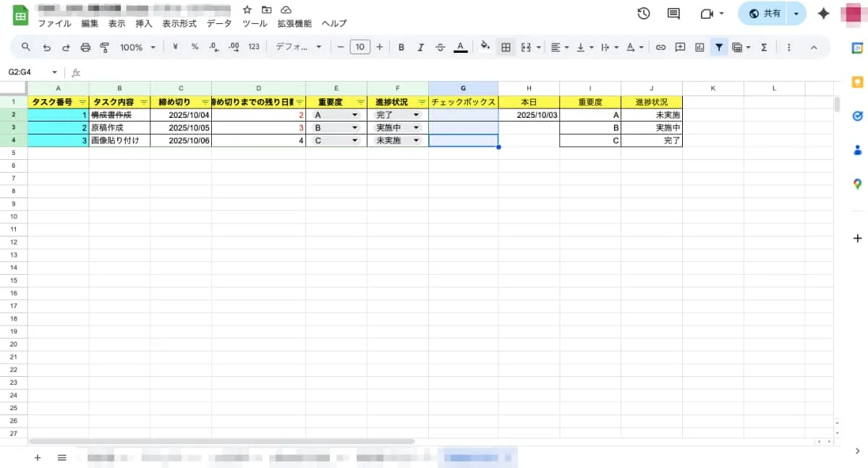
Task: Open 進捗状況 dropdown showing 未実施
Action: click(416, 140)
